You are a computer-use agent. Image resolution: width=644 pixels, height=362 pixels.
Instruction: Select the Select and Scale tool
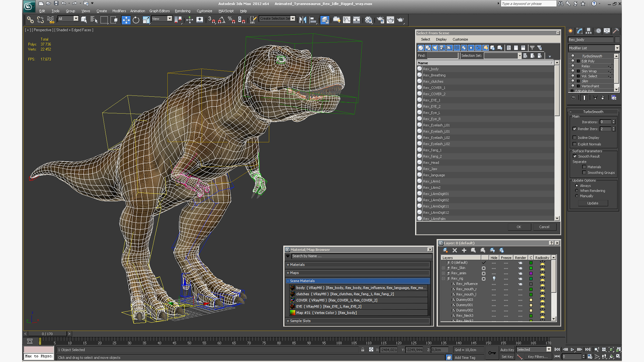click(146, 20)
